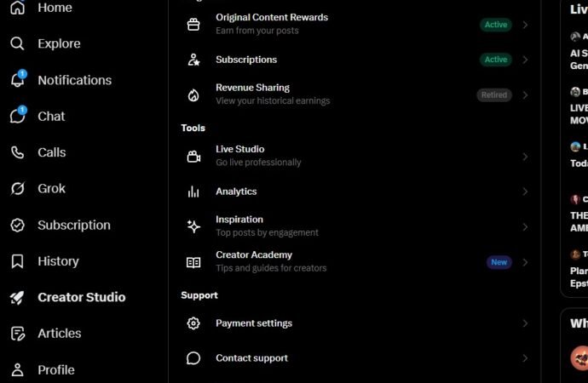The height and width of the screenshot is (383, 588).
Task: Click the Profile person icon
Action: (17, 369)
